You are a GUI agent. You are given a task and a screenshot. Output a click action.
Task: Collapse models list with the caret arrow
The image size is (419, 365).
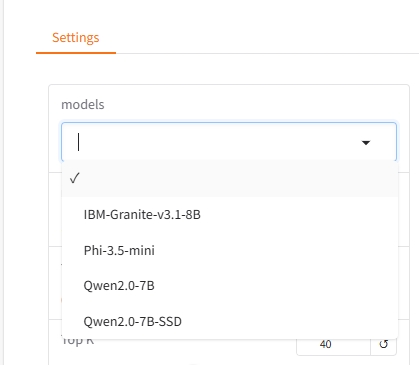point(366,143)
